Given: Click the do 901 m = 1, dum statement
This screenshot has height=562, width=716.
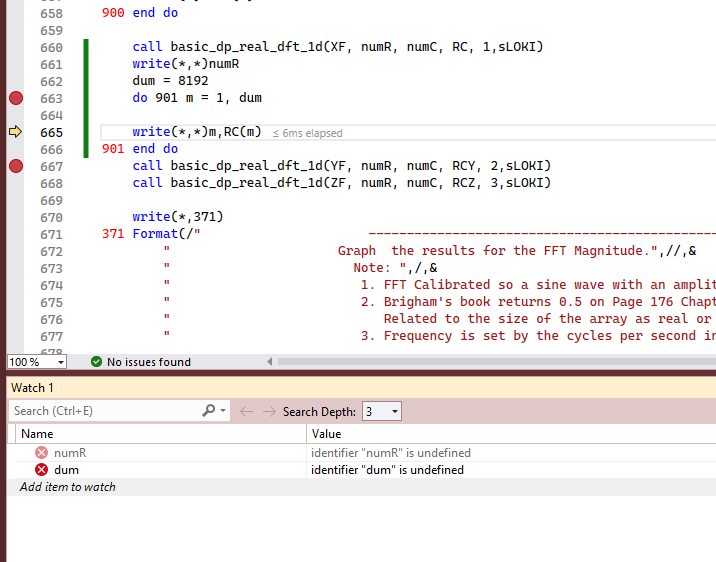Looking at the screenshot, I should [x=197, y=98].
